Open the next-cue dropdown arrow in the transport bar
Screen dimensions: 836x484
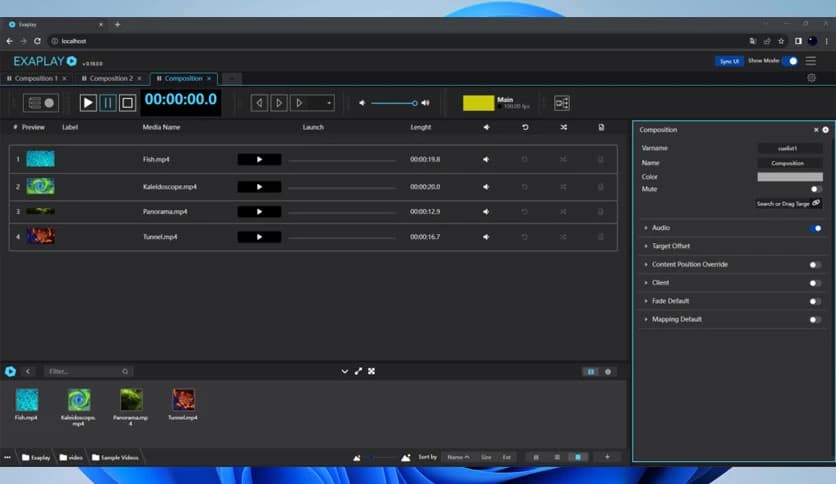point(330,103)
